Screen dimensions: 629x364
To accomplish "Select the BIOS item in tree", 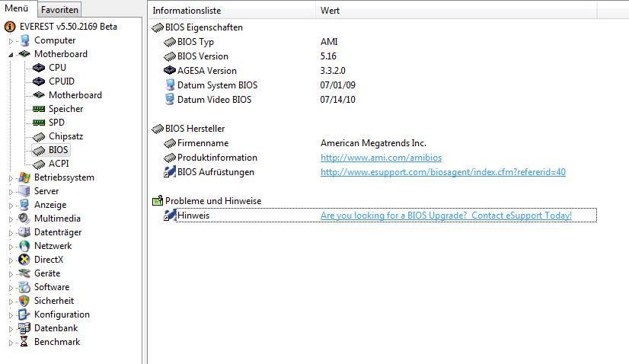I will tap(58, 150).
